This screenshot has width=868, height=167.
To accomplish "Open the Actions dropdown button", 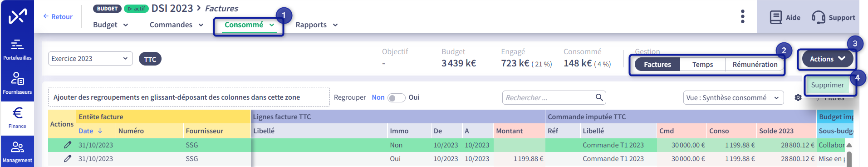I will tap(828, 59).
